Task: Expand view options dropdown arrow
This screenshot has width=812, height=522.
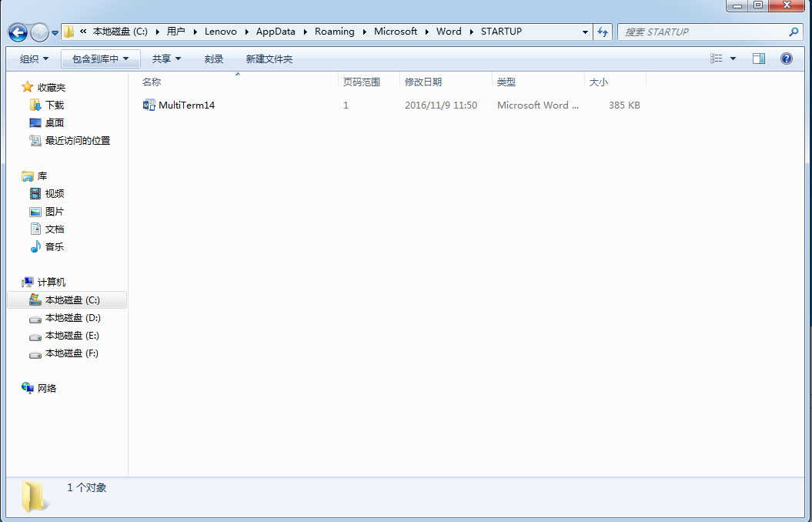Action: pyautogui.click(x=733, y=59)
